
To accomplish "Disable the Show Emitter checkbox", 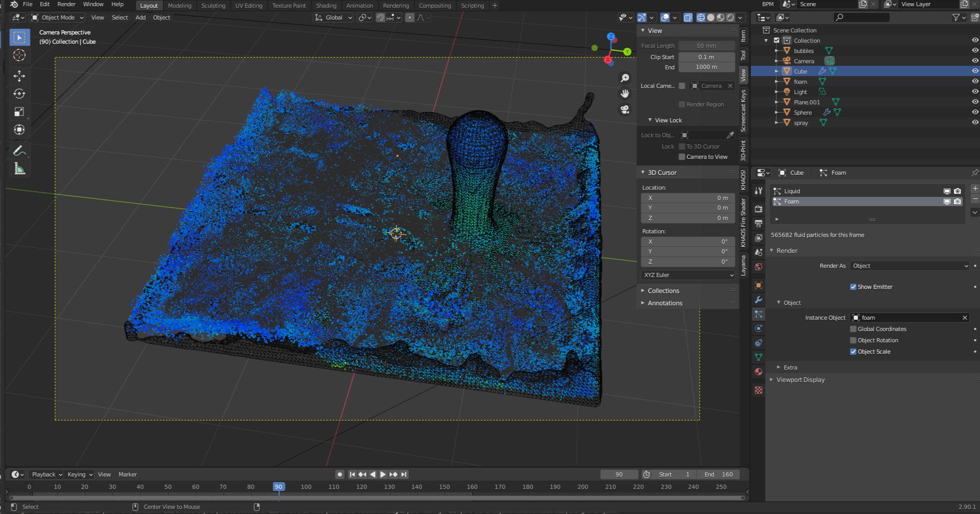I will click(853, 286).
